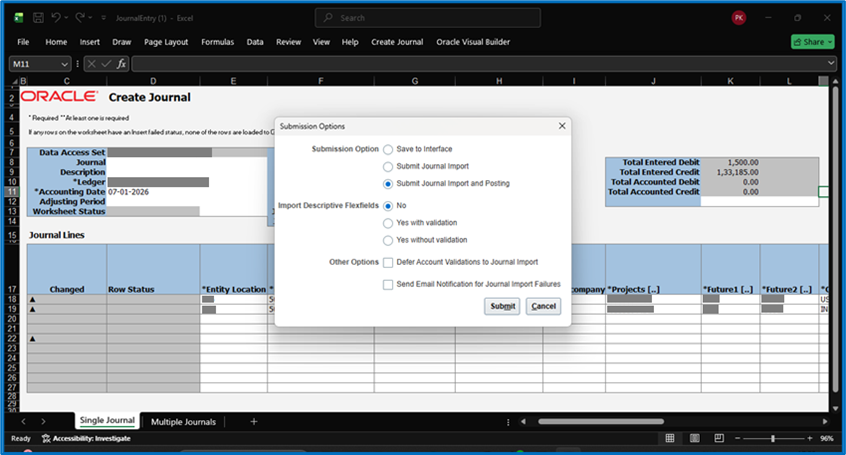This screenshot has height=455, width=846.
Task: Select Submit Journal Import option
Action: 388,167
